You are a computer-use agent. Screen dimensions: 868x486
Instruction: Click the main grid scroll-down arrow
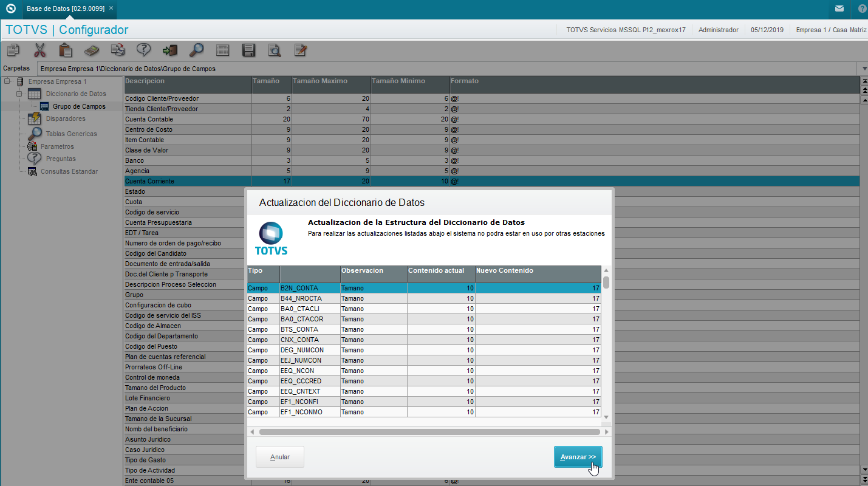click(x=864, y=470)
